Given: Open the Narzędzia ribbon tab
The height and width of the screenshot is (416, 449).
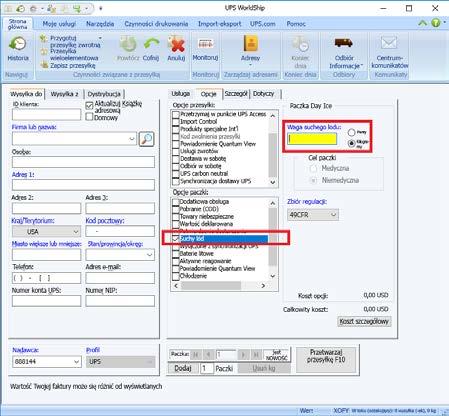Looking at the screenshot, I should (x=100, y=24).
